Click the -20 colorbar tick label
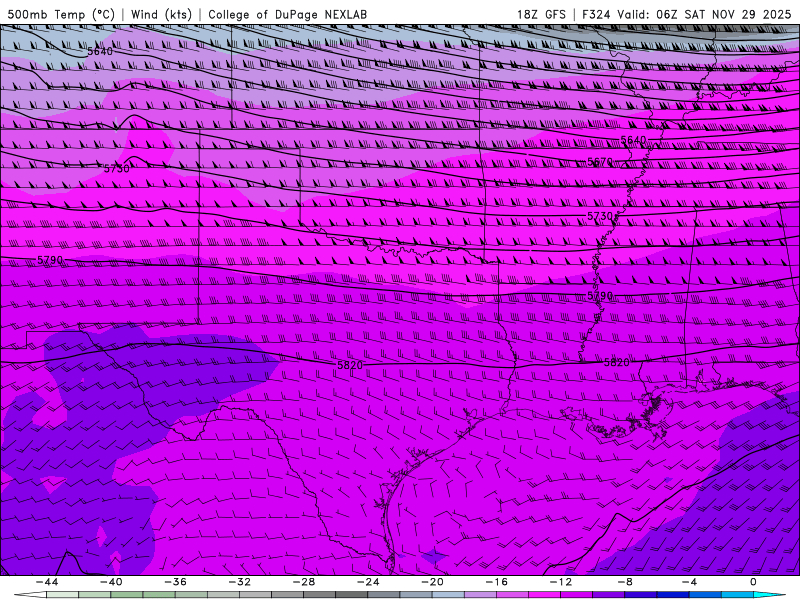 pos(433,582)
